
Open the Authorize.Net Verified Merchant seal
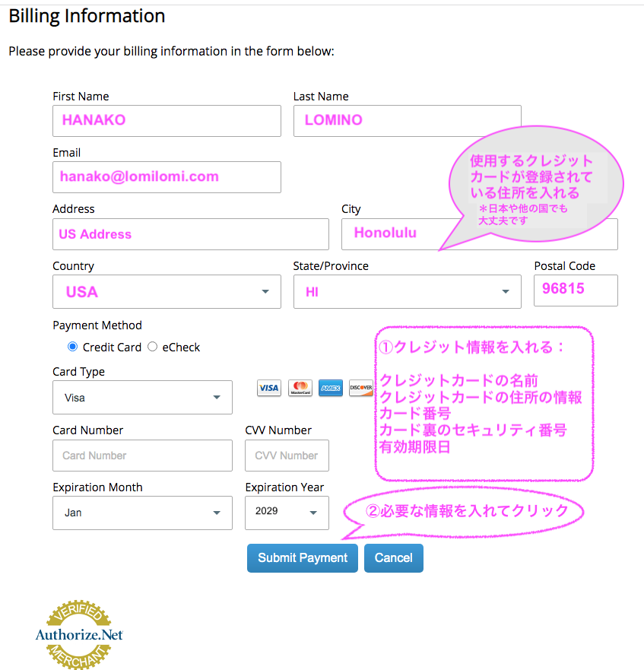[79, 634]
